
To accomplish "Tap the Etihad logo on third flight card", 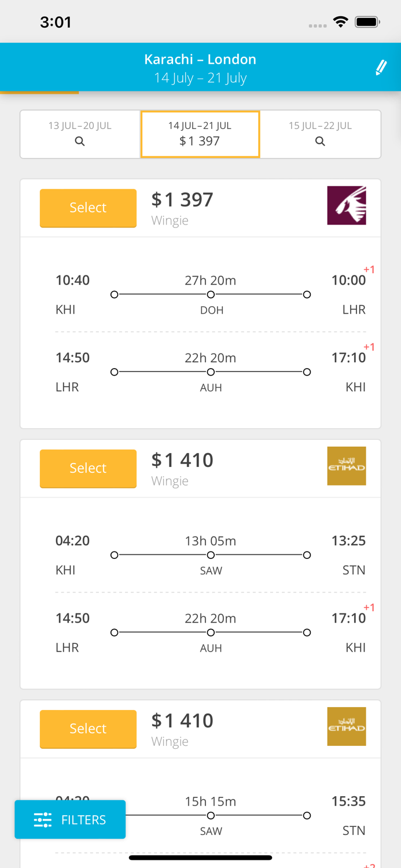I will point(347,726).
